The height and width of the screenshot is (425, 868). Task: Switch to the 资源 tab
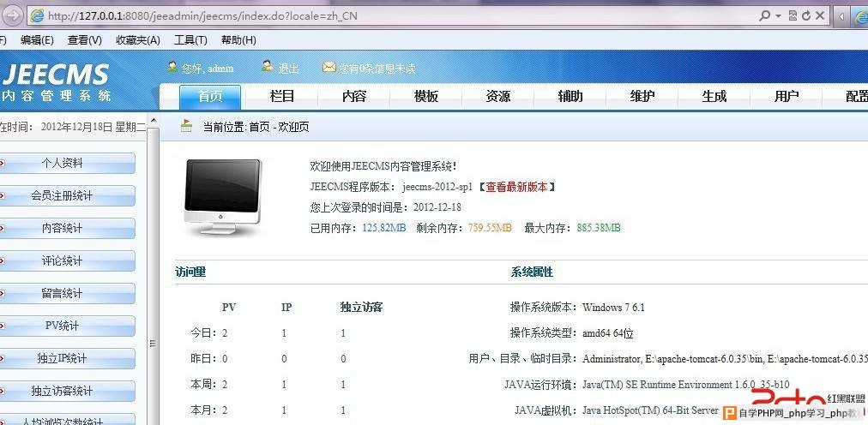[498, 97]
